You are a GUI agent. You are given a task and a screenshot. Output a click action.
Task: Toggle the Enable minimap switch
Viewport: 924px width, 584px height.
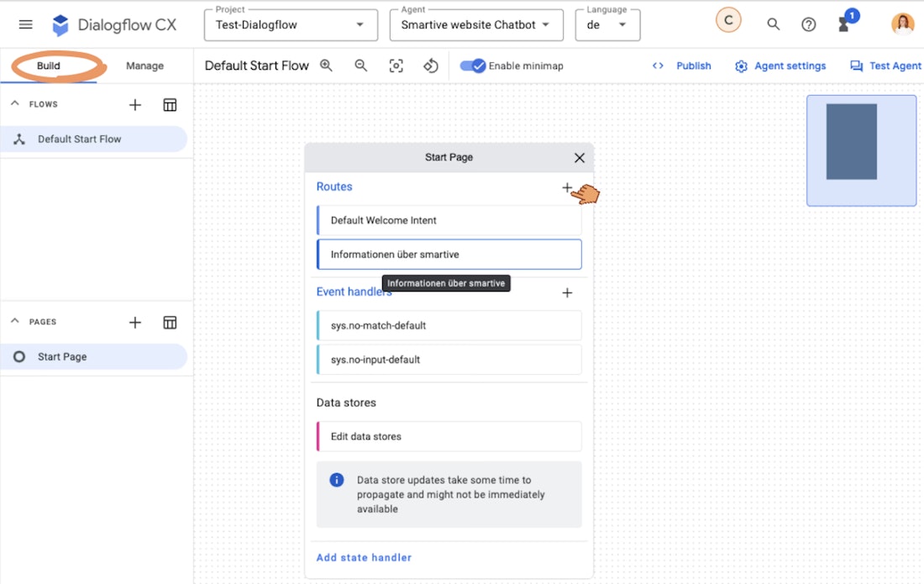point(473,66)
